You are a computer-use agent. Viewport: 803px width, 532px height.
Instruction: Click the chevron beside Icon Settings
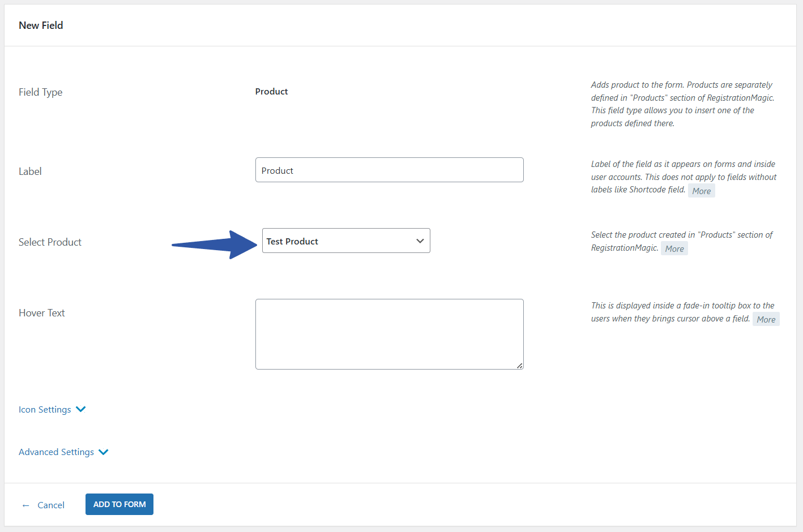point(81,409)
